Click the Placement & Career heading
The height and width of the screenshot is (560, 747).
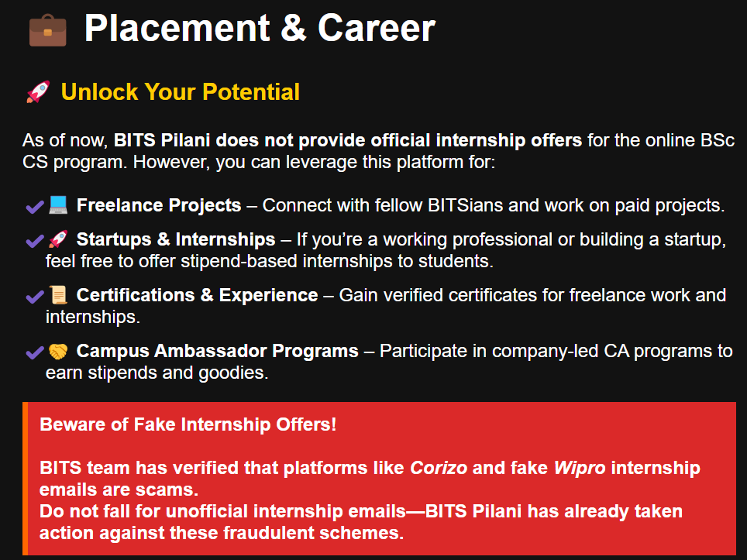(x=260, y=29)
